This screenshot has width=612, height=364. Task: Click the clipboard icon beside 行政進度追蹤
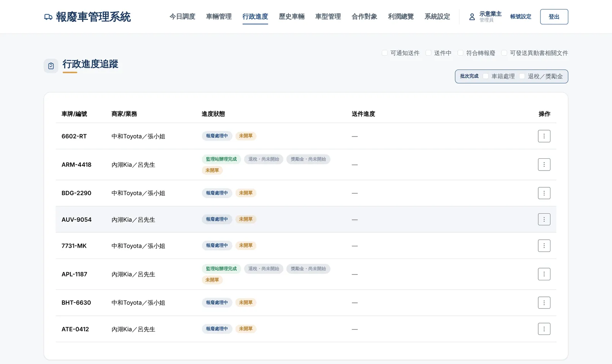[51, 66]
